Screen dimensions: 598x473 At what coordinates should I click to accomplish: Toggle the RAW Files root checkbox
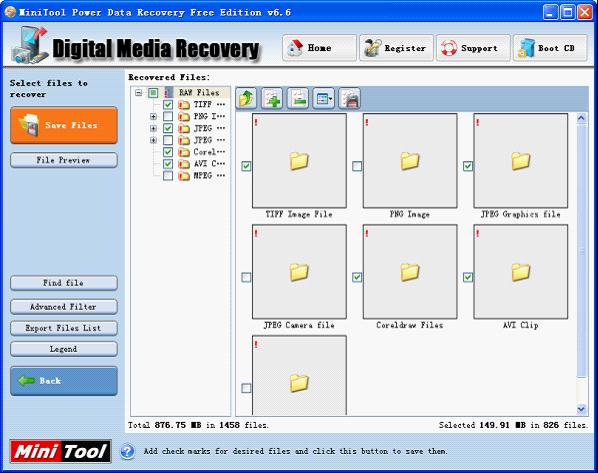(153, 93)
